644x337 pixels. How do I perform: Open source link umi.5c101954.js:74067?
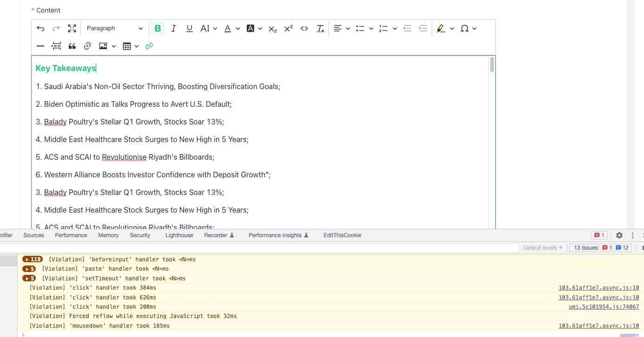click(x=604, y=306)
